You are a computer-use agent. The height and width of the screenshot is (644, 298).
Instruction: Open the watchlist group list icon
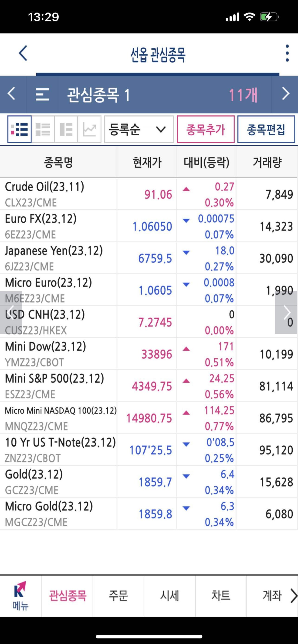(42, 94)
